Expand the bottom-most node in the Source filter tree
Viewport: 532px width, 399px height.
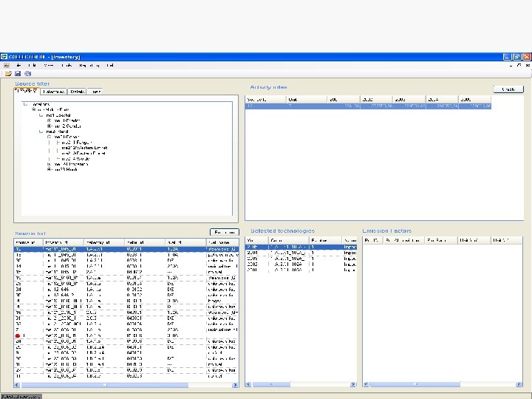click(50, 169)
